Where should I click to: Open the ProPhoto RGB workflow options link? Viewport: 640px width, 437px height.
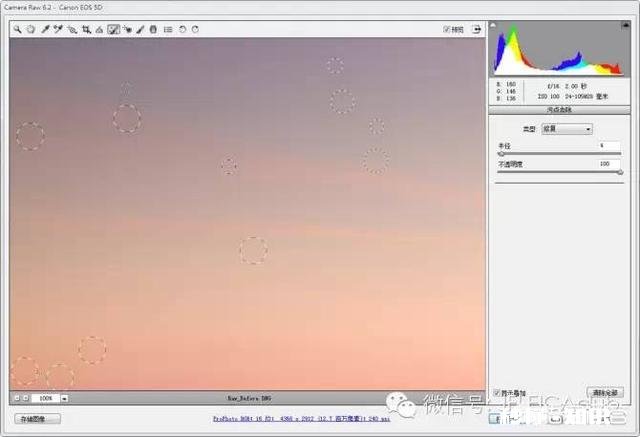tap(301, 419)
